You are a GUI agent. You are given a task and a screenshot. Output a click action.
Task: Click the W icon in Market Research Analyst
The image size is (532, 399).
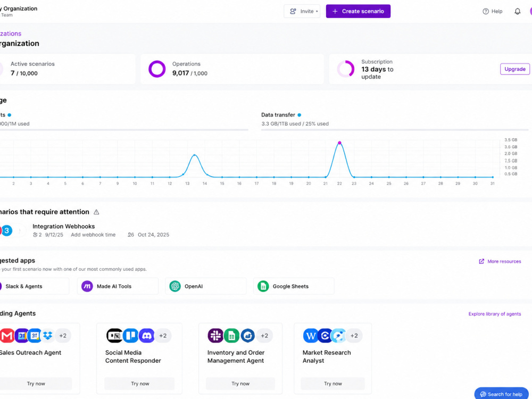311,336
